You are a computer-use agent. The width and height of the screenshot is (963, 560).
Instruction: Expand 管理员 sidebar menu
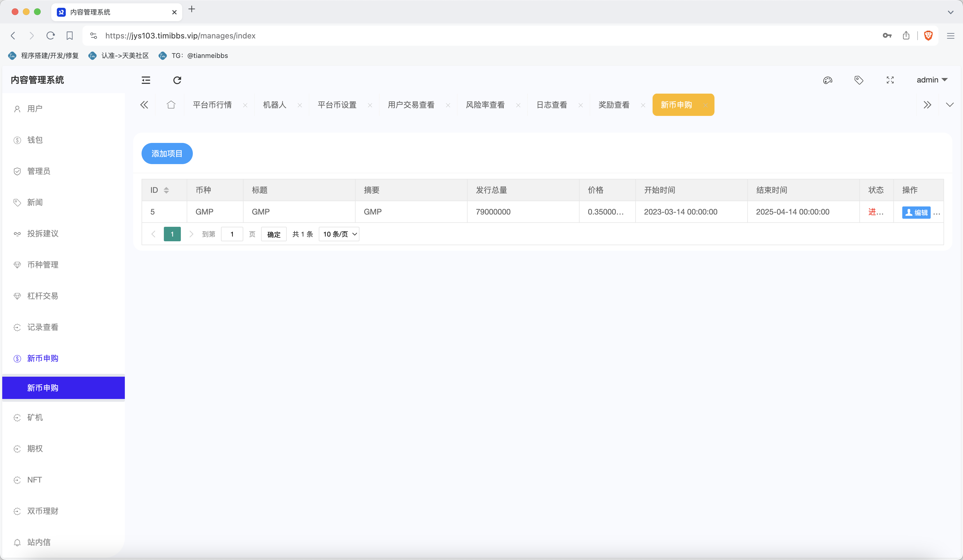64,171
